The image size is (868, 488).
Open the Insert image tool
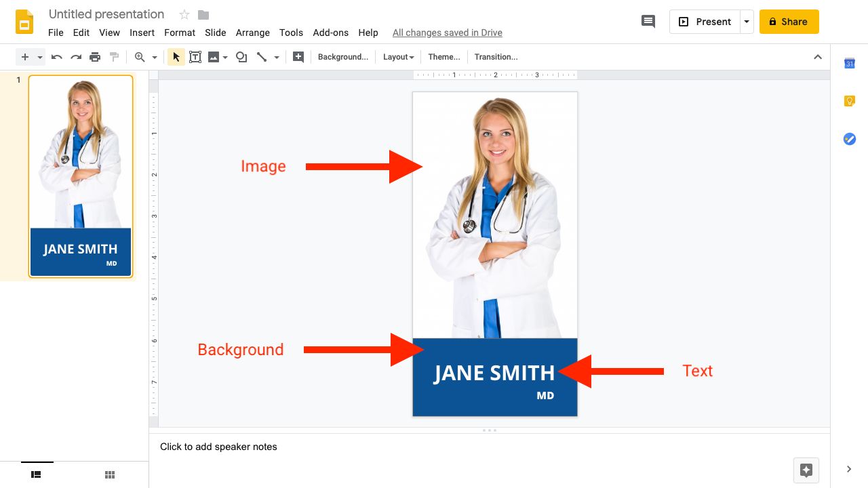point(214,57)
